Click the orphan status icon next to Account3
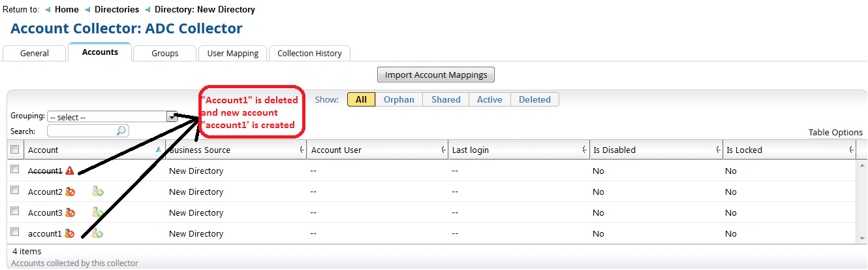This screenshot has width=868, height=270. pyautogui.click(x=70, y=213)
